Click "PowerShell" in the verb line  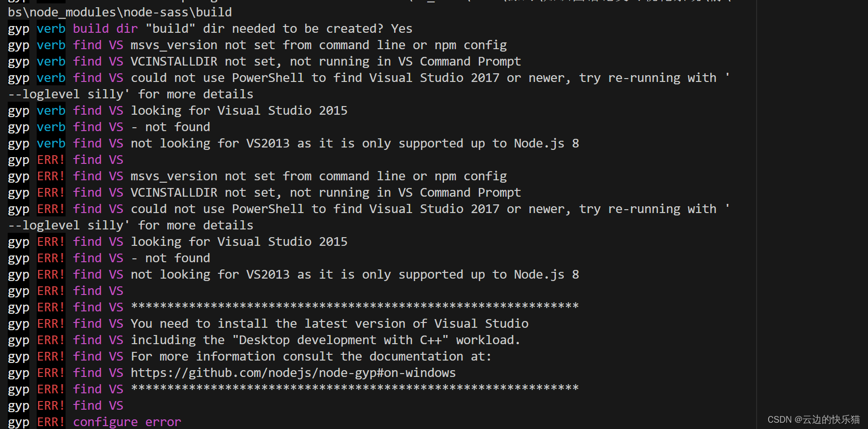click(268, 78)
